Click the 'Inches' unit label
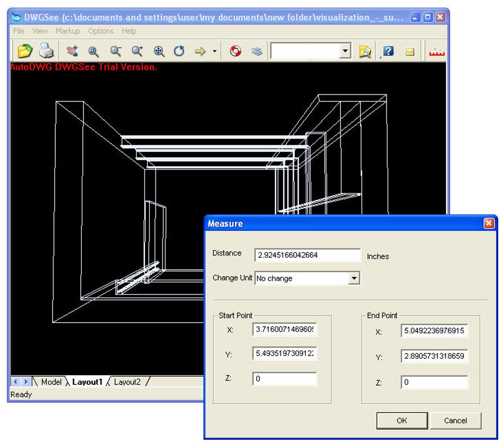Image resolution: width=503 pixels, height=448 pixels. [378, 256]
